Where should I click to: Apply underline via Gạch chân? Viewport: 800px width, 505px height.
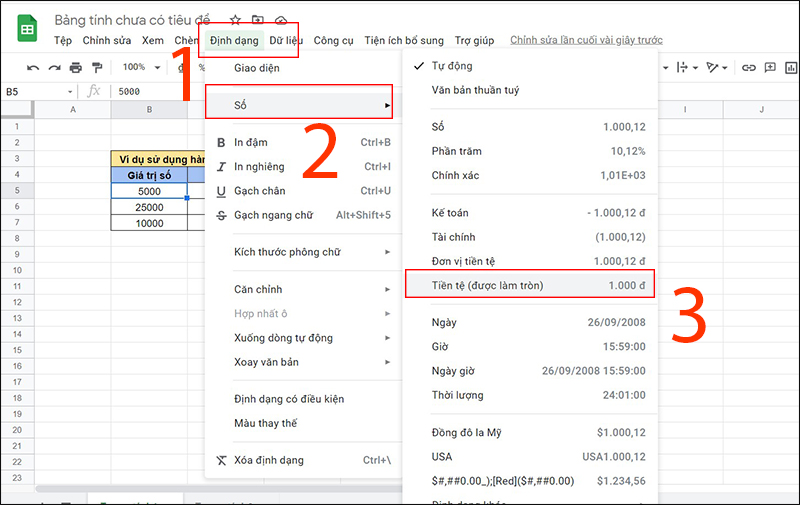pyautogui.click(x=304, y=191)
